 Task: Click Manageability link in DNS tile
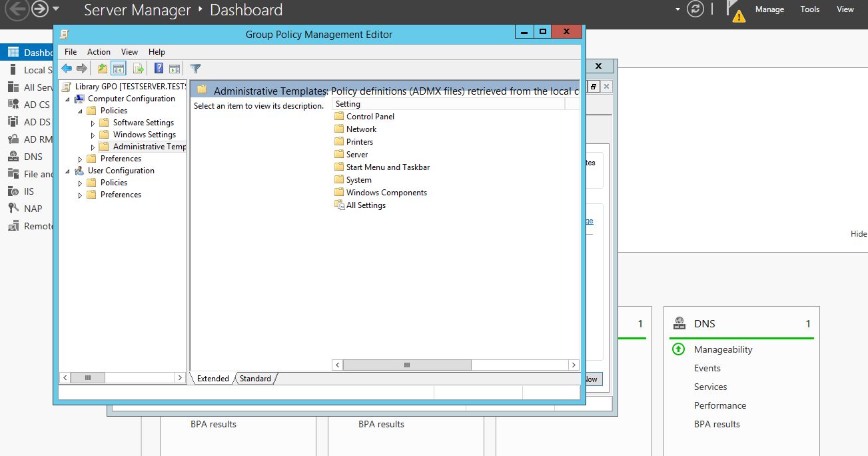click(723, 349)
